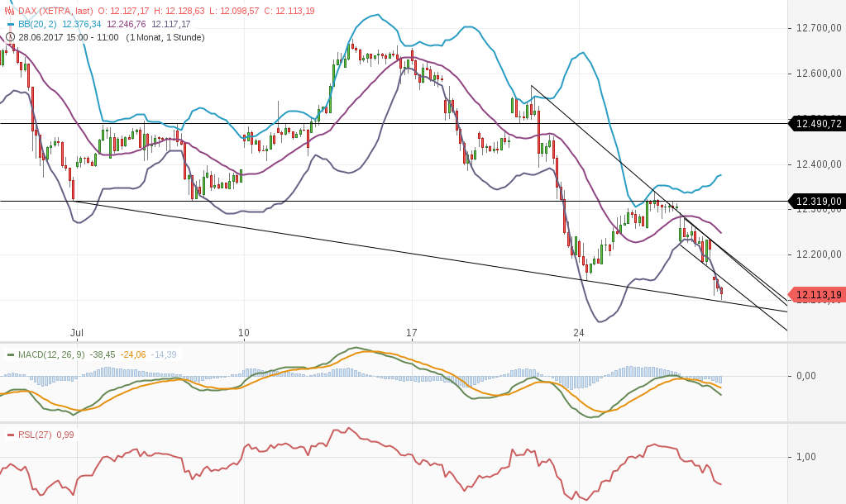846x504 pixels.
Task: Select the red RSL line legend marker
Action: (x=10, y=434)
